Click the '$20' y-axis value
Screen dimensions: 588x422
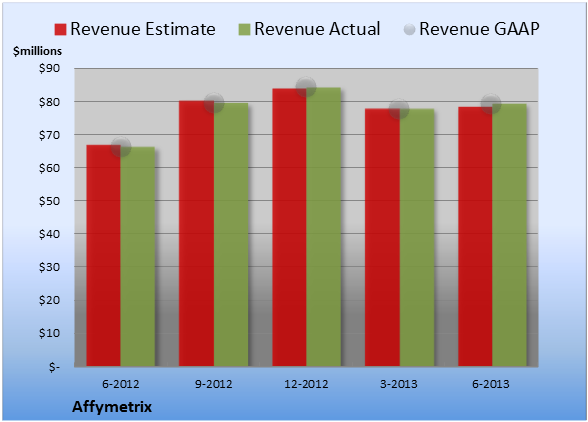(x=49, y=300)
